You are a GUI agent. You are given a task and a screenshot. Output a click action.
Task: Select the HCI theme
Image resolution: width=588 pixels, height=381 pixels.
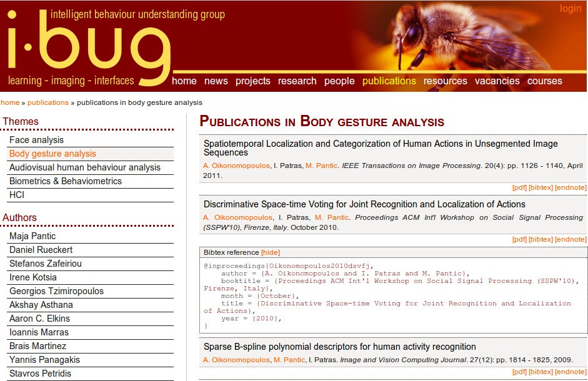(x=90, y=195)
